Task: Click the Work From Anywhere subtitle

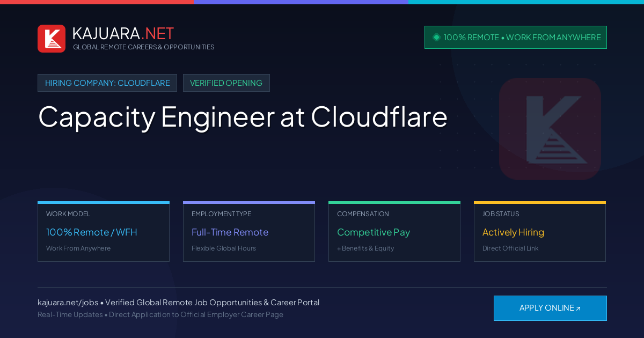Action: [78, 248]
